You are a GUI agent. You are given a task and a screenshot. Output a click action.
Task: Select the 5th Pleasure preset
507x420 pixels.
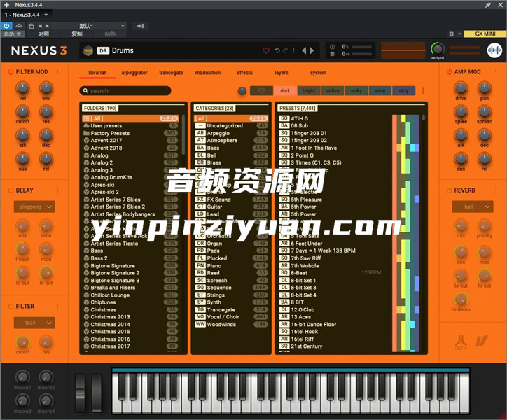335,199
